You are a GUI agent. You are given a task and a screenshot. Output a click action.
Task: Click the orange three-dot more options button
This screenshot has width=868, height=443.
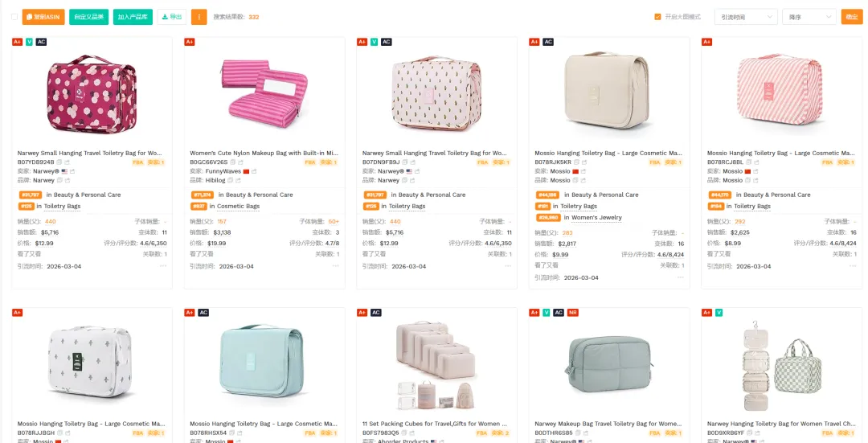tap(199, 17)
